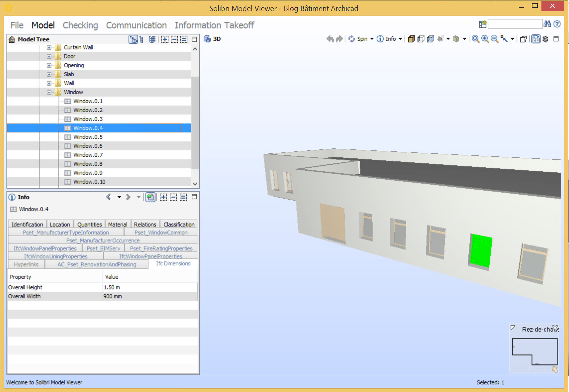Maximize the 3D view panel

point(556,39)
